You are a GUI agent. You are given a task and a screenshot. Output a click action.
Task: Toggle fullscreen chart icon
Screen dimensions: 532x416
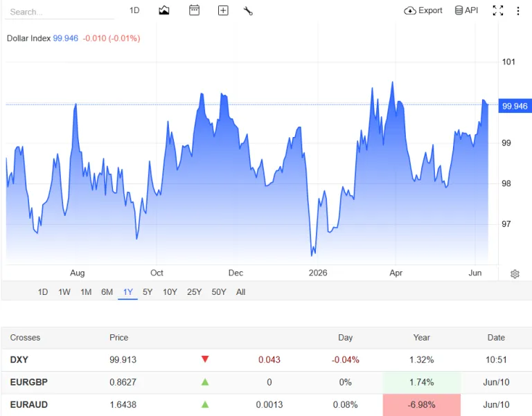click(x=498, y=10)
